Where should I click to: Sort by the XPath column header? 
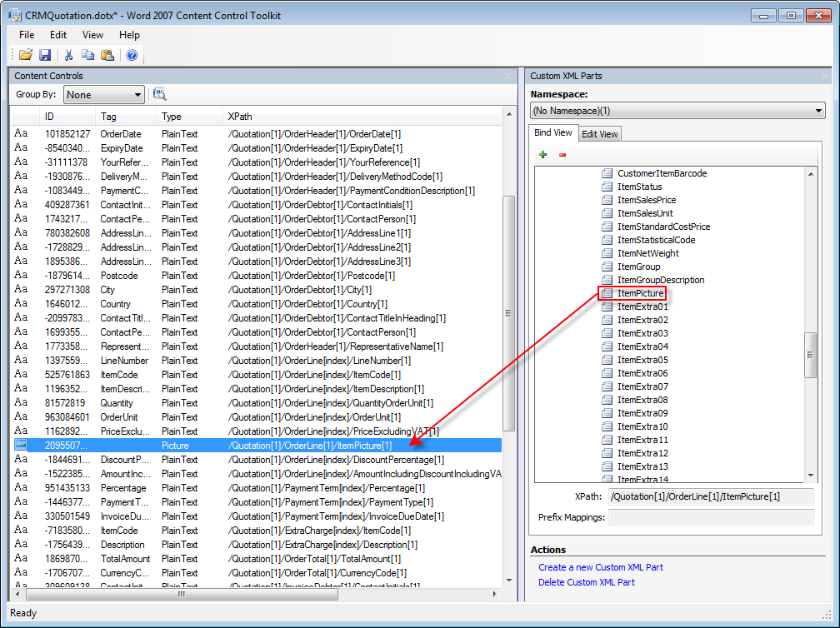(x=362, y=116)
